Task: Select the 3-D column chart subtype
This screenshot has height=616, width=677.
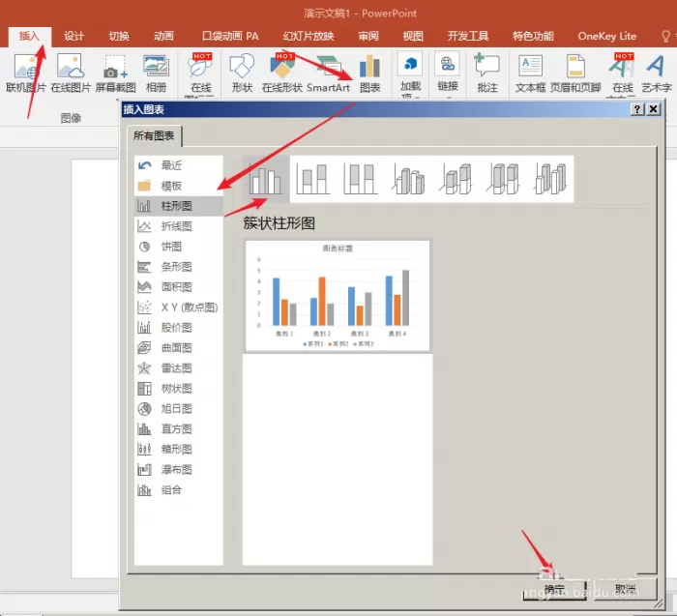Action: [550, 179]
